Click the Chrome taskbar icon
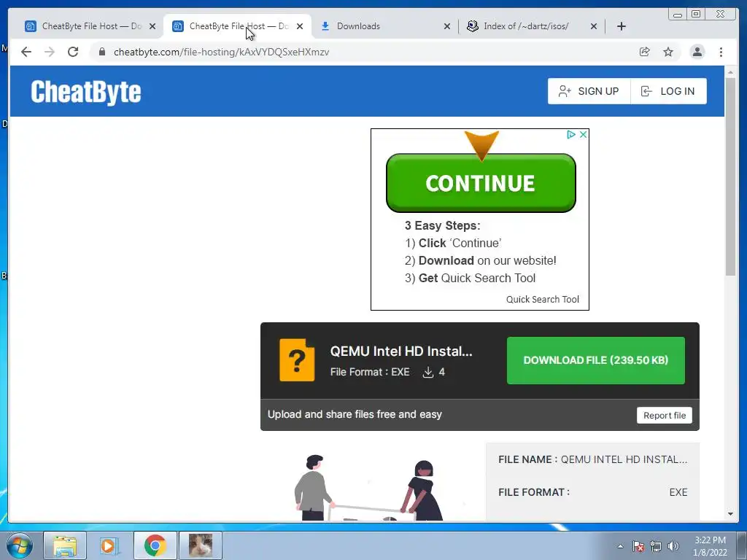Viewport: 747px width, 560px height. 155,545
